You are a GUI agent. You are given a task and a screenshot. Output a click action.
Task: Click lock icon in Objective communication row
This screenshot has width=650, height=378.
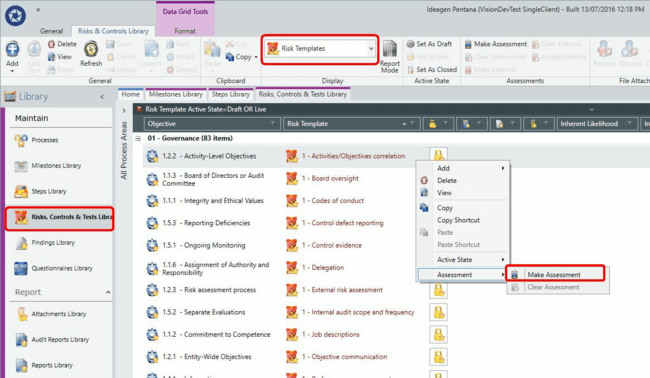[x=439, y=357]
